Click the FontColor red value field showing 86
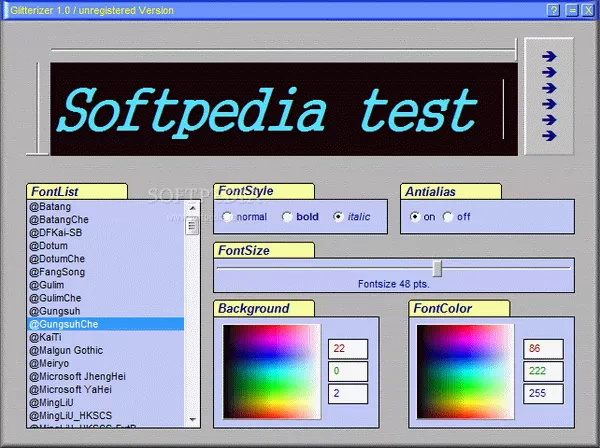This screenshot has height=448, width=600. (x=543, y=349)
